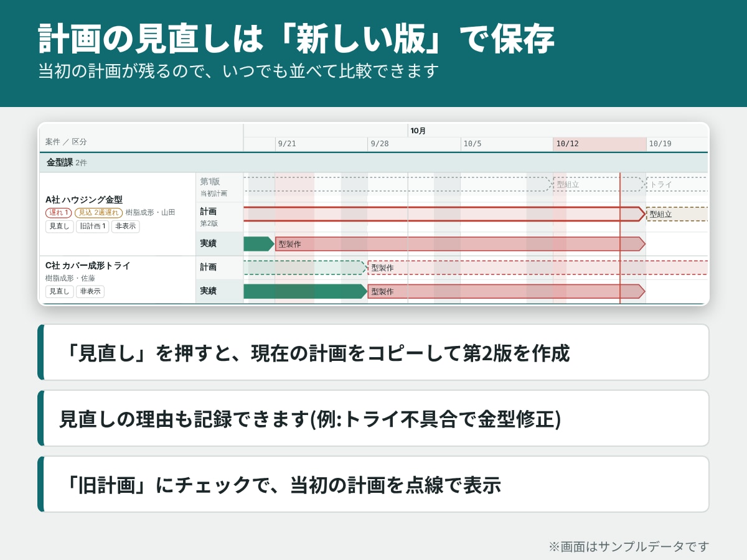
Task: Click green completed bar in C社 実績 row
Action: [305, 291]
